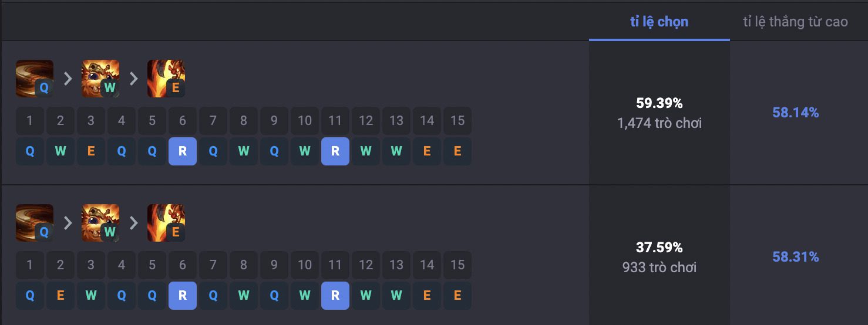Click level 1 number box in second build
Screen dimensions: 868x325
click(x=30, y=265)
